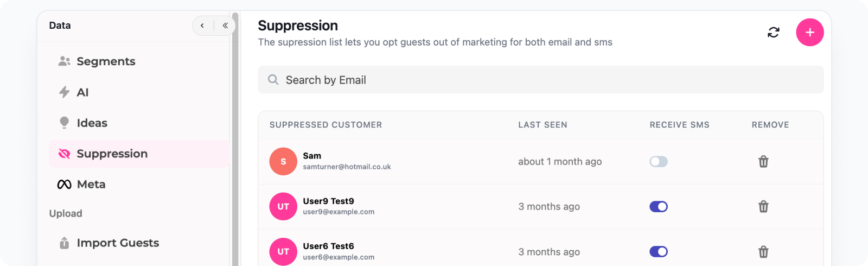Click the Segments people icon

pos(65,61)
